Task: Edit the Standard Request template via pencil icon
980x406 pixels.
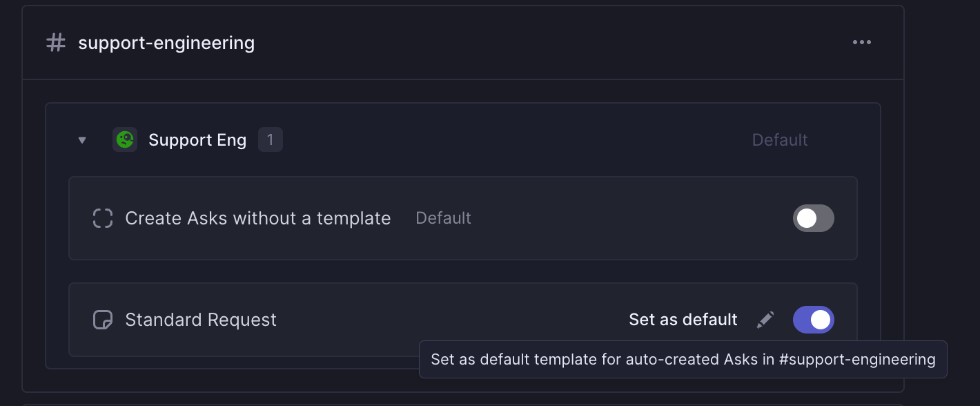Action: [x=765, y=319]
